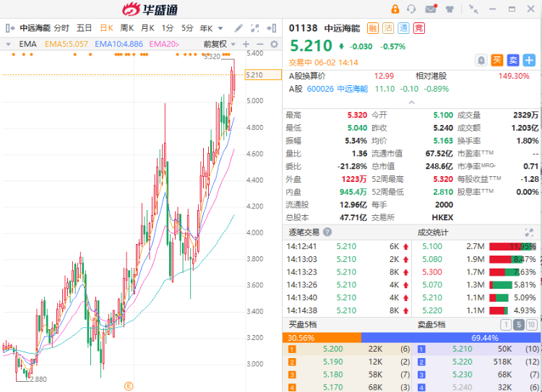The width and height of the screenshot is (542, 392).
Task: Show 1 level of order book
Action: coord(506,325)
